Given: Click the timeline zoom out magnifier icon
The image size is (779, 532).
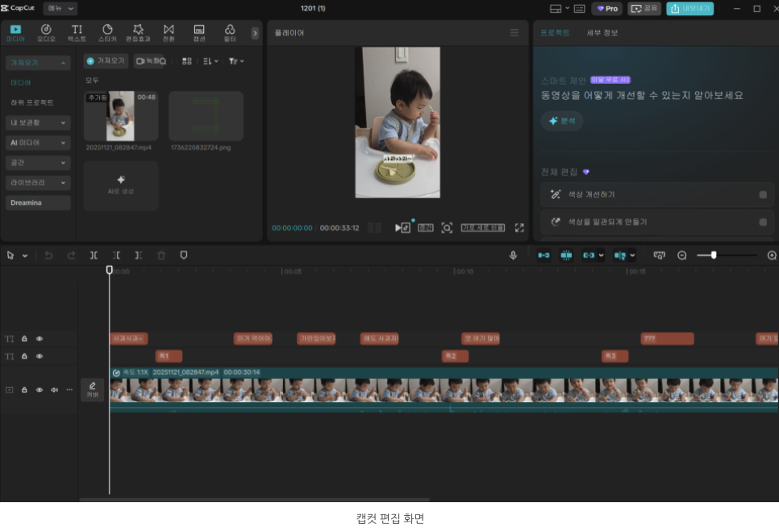Looking at the screenshot, I should click(x=682, y=256).
